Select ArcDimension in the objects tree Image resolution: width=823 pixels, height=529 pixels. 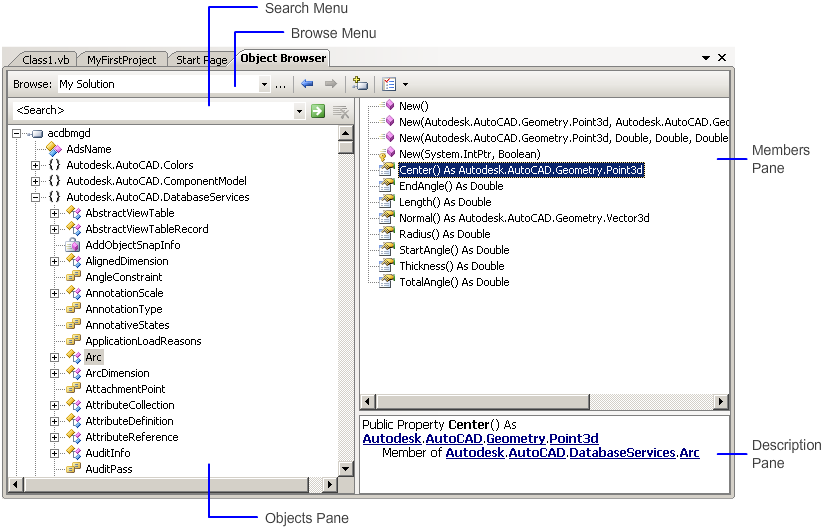click(117, 373)
